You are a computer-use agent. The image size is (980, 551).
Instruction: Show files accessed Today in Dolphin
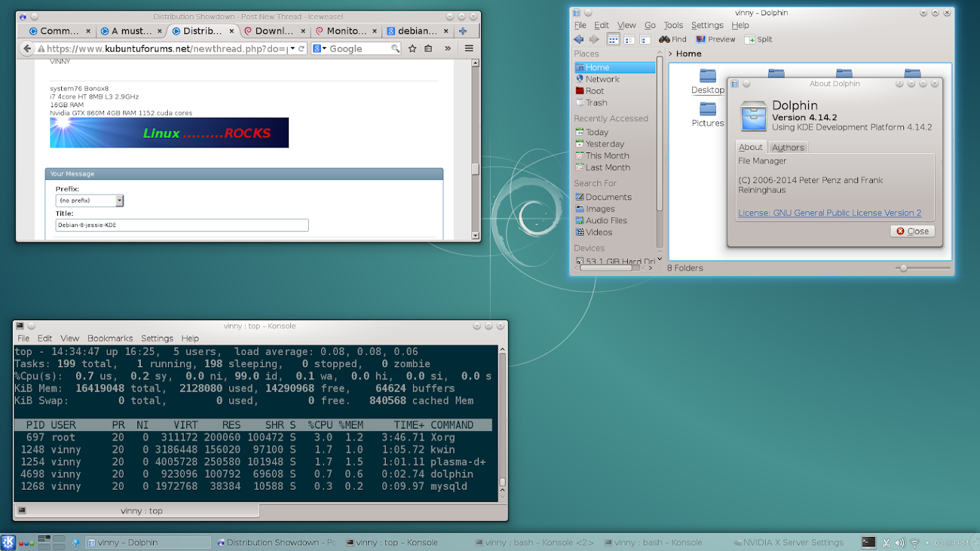[x=614, y=133]
